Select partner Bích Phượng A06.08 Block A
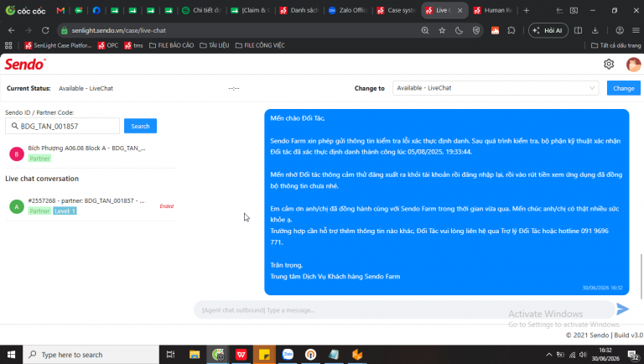This screenshot has height=364, width=644. 91,153
